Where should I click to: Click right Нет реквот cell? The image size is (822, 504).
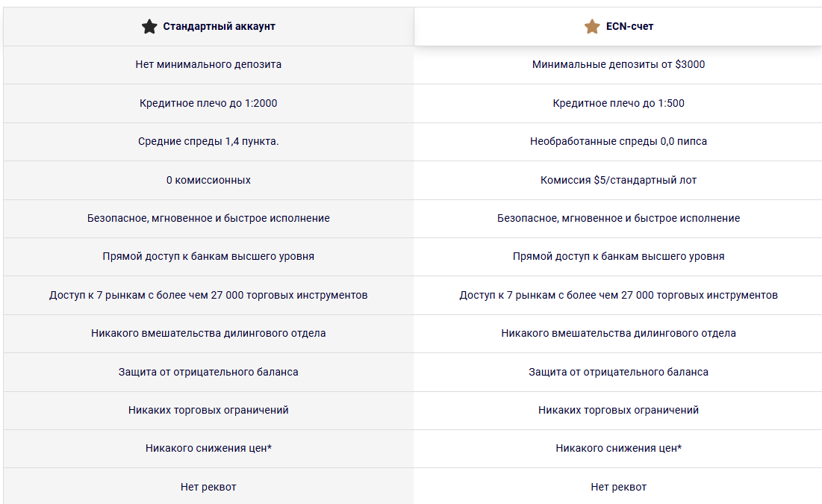tap(619, 487)
